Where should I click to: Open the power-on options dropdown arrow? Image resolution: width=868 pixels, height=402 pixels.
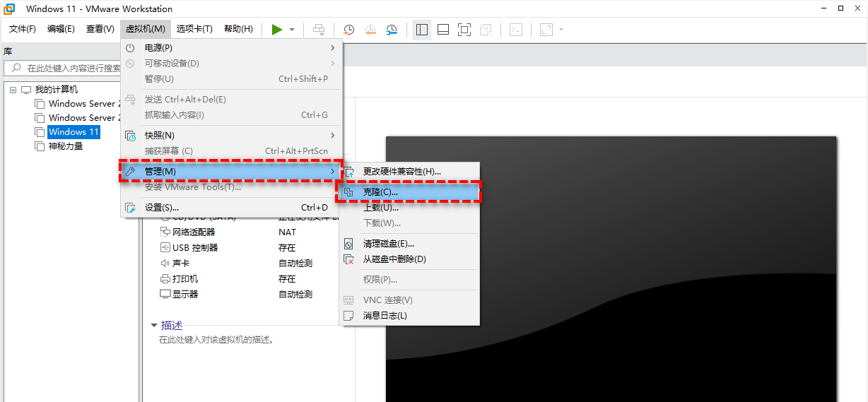(x=292, y=30)
